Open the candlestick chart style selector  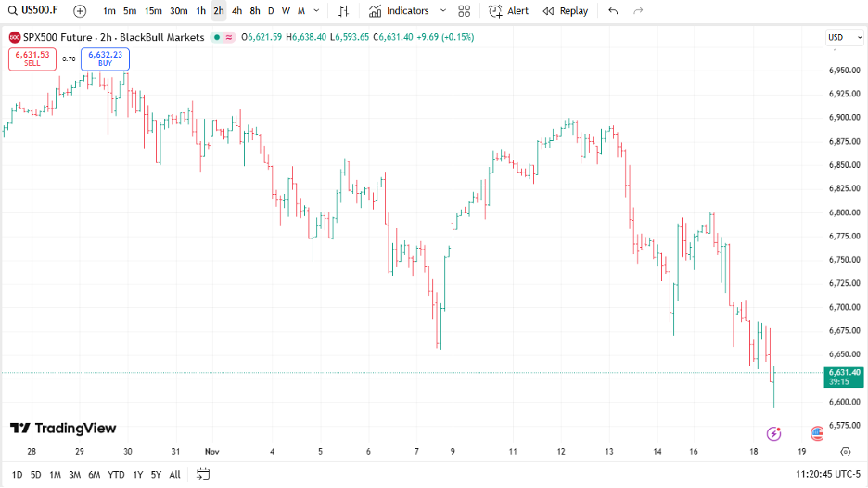(343, 11)
